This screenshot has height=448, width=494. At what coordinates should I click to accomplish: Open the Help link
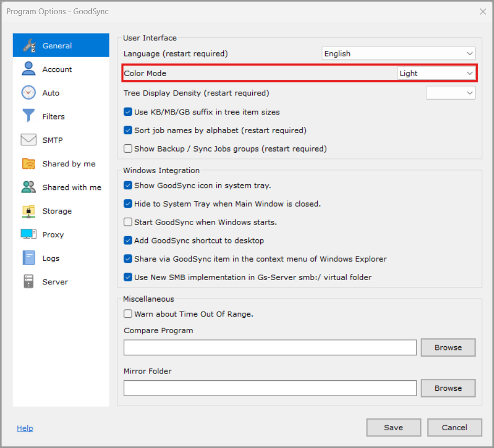tap(25, 428)
